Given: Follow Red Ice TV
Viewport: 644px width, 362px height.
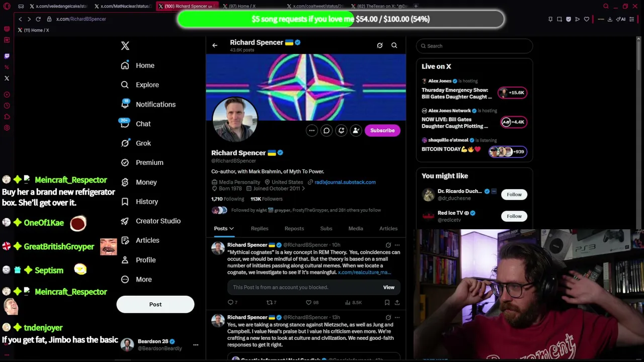Looking at the screenshot, I should tap(514, 216).
